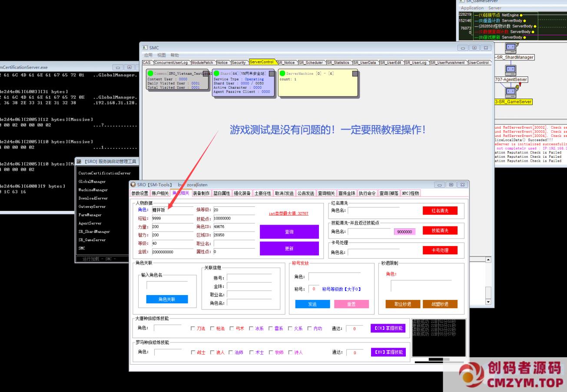Click the gray square on ServerMachine card
Screen dimensions: 567x392
pos(355,73)
